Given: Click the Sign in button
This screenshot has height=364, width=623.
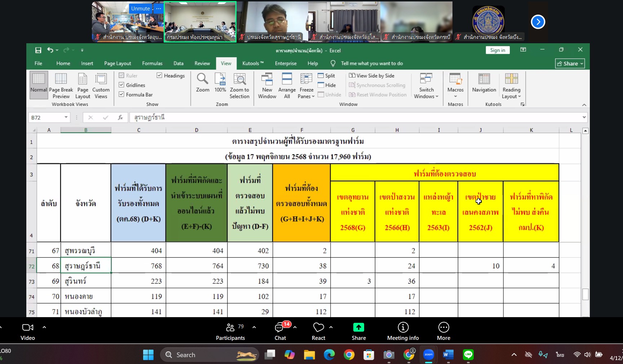Looking at the screenshot, I should pos(498,50).
